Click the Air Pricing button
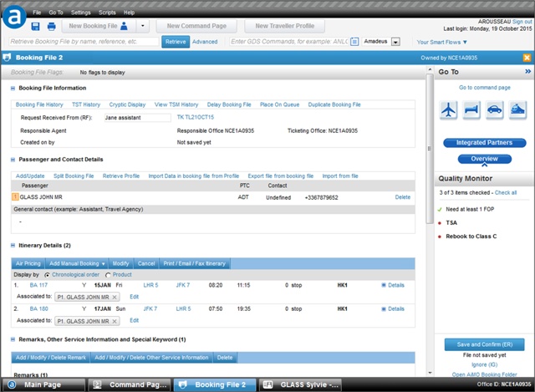535x392 pixels. (x=28, y=263)
